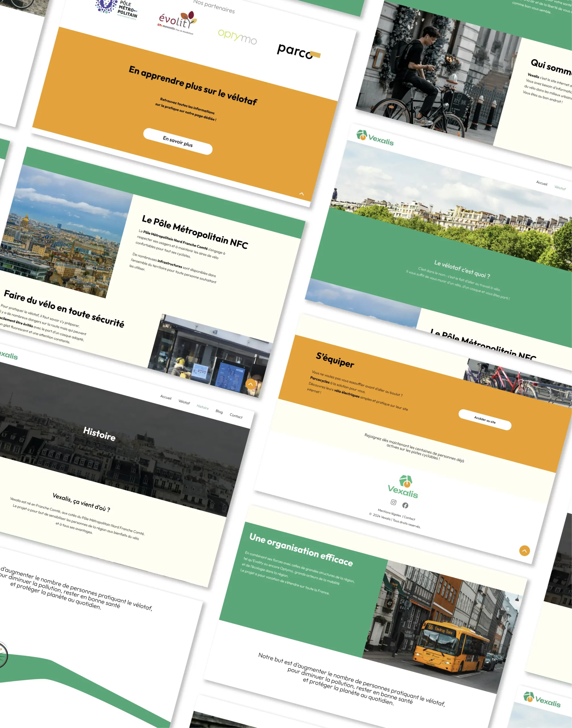Click scroll-to-top arrow below social icons footer
The image size is (572, 728).
[525, 551]
